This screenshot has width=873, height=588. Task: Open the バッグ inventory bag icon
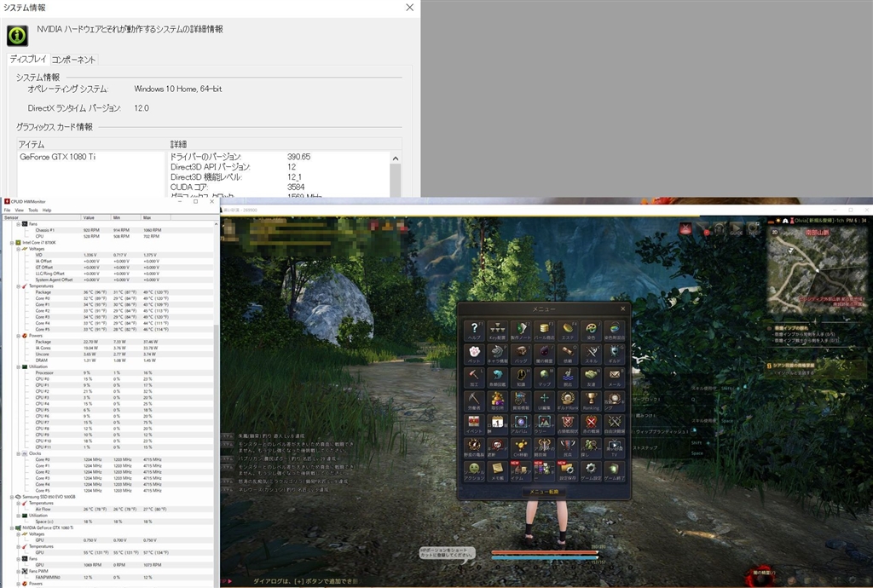click(521, 354)
